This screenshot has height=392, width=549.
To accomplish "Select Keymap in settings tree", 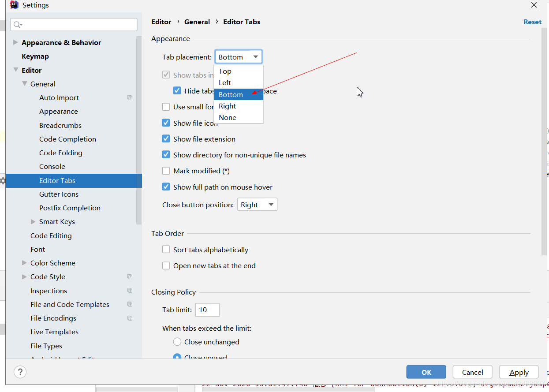I will click(35, 56).
